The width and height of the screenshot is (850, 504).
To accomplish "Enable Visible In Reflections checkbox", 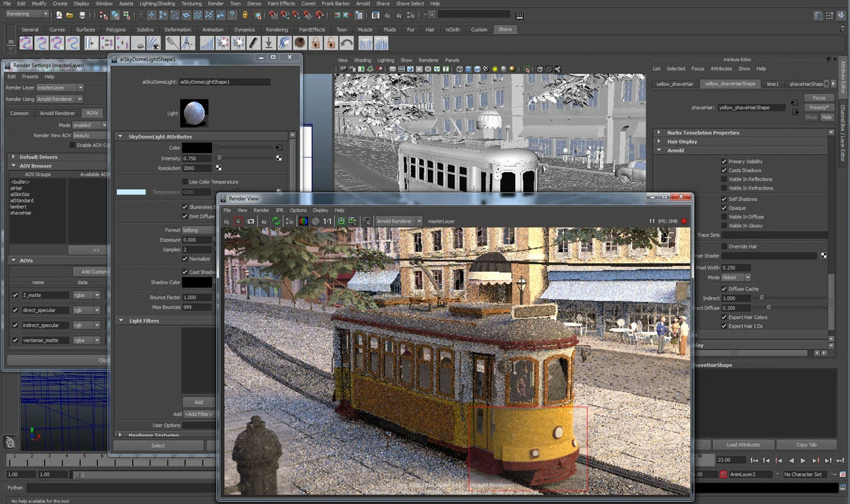I will 724,179.
